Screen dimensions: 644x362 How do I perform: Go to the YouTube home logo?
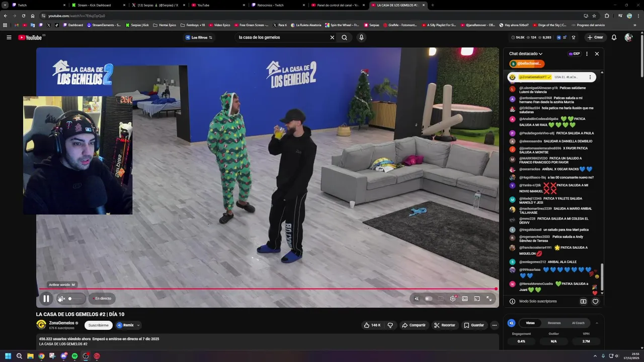[31, 37]
